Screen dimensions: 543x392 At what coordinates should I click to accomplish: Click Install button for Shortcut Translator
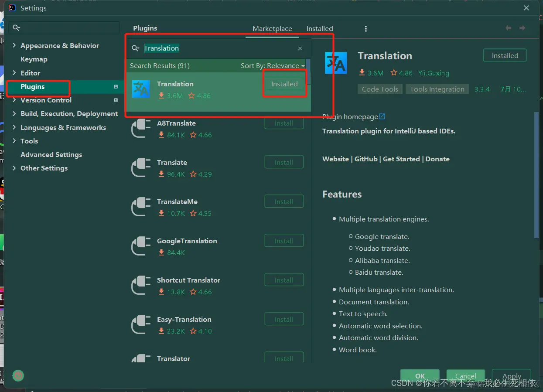tap(284, 280)
